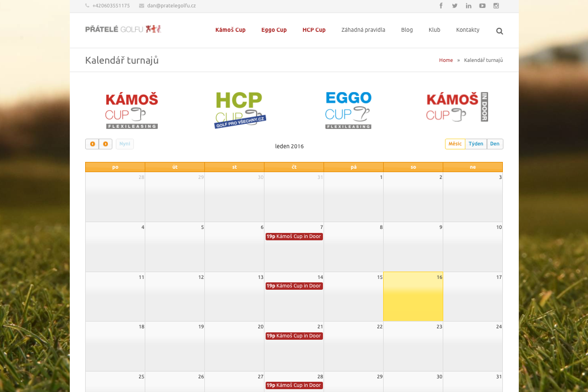Click the Přátelé Golfu site logo
The image size is (588, 392).
123,29
